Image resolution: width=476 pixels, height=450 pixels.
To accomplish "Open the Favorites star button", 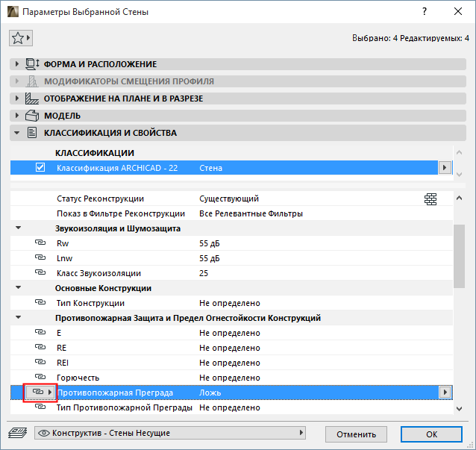I will (x=21, y=38).
